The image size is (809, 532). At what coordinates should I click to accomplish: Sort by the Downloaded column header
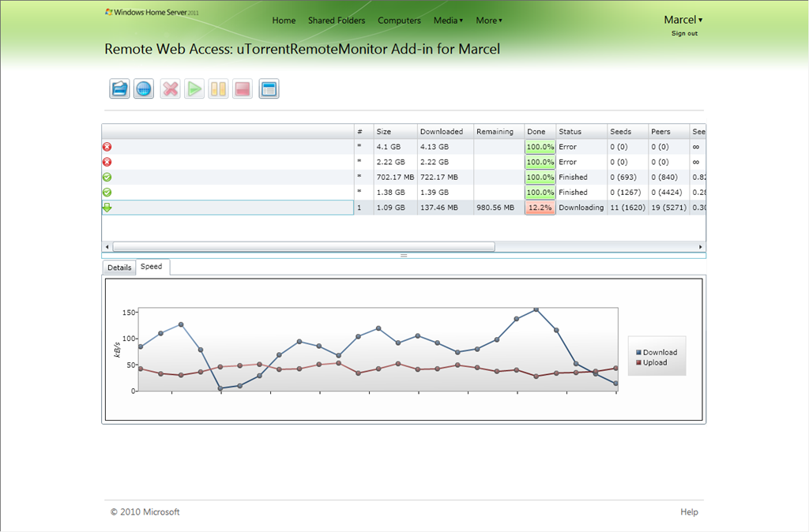pos(446,132)
